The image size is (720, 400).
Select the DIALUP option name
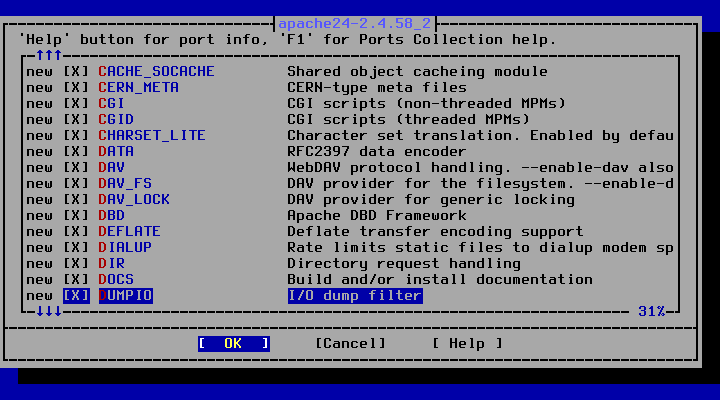(x=125, y=248)
